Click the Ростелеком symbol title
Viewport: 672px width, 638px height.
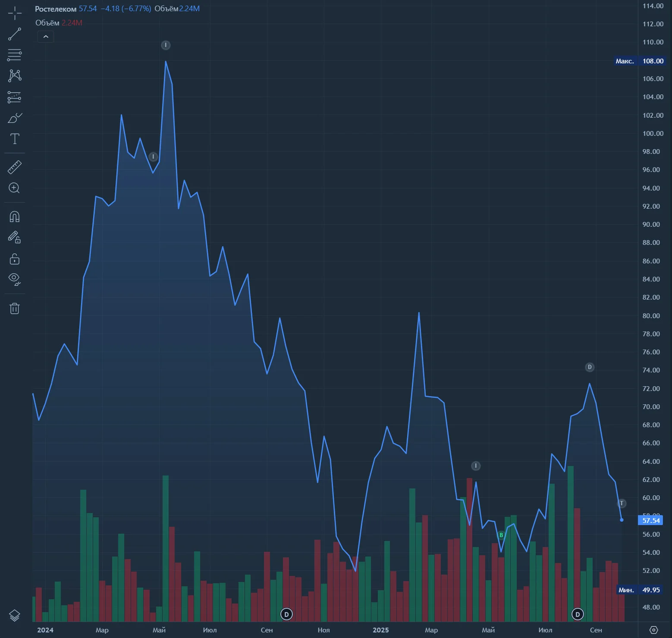(56, 9)
